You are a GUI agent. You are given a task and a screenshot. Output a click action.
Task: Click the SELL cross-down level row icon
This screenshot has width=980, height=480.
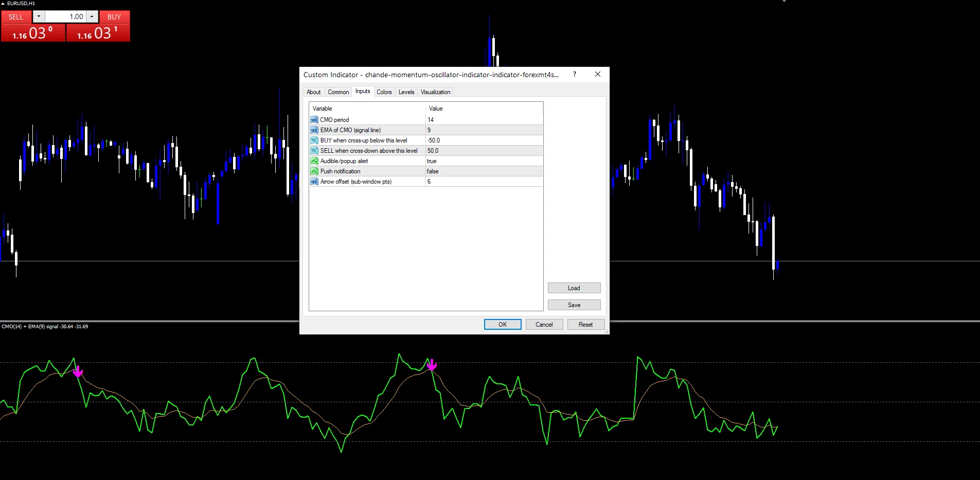coord(314,151)
